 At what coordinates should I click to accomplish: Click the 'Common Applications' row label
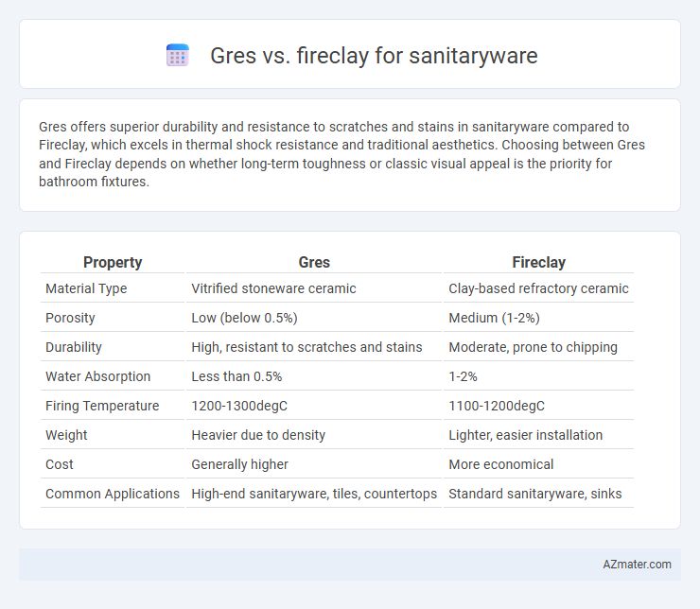[x=113, y=494]
